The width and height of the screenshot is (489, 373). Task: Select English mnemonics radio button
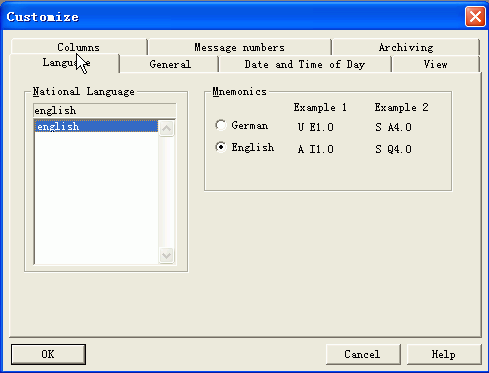[221, 147]
